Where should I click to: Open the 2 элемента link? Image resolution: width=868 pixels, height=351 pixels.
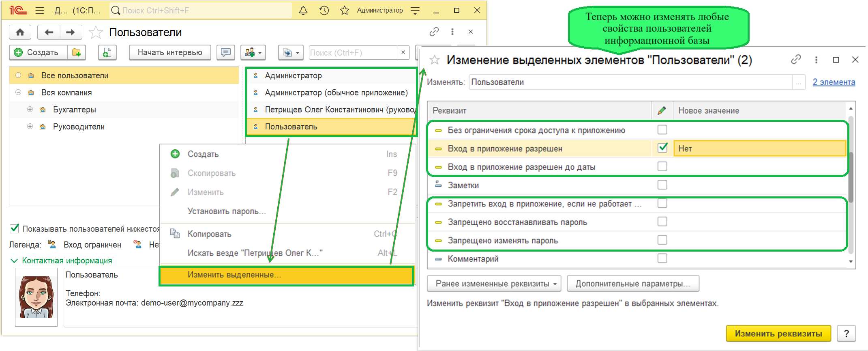pos(834,82)
